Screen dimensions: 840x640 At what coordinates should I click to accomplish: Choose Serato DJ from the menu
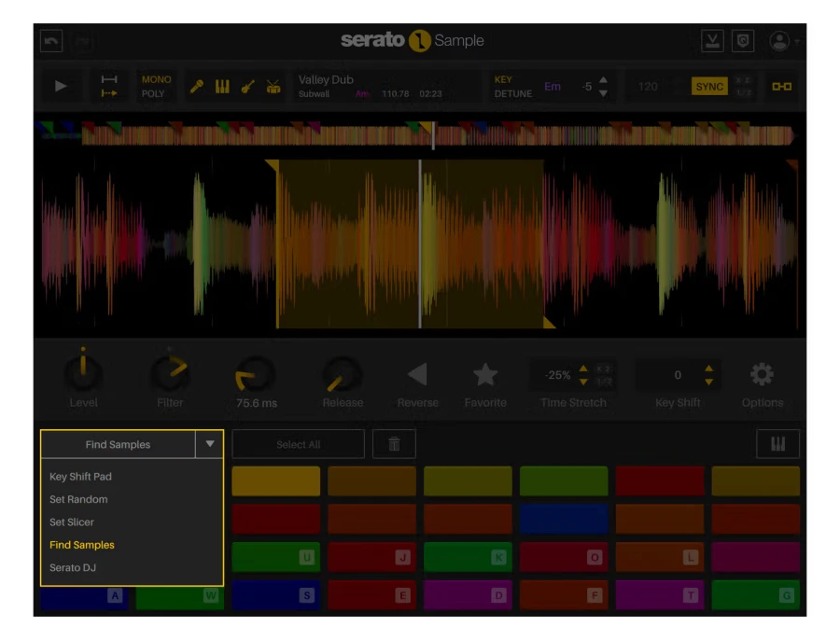click(x=72, y=568)
